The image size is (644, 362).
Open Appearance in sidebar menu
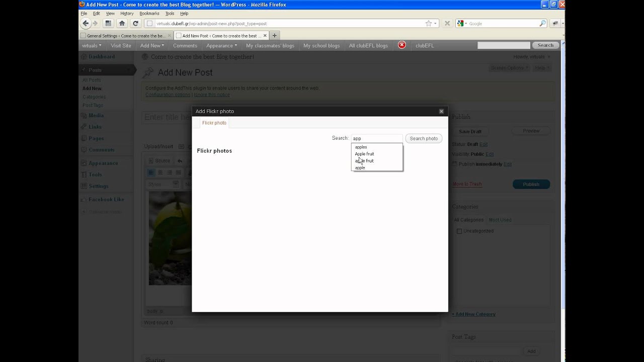[103, 163]
